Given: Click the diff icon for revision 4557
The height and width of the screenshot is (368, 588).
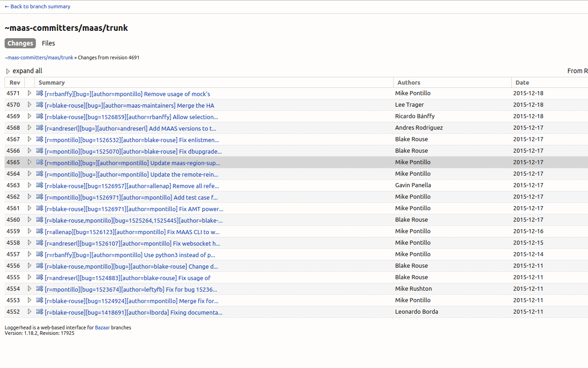Looking at the screenshot, I should tap(40, 254).
